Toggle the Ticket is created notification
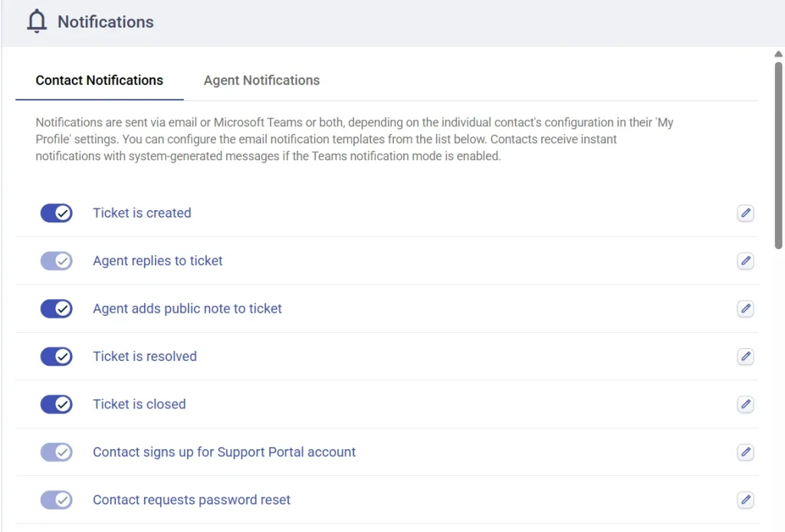 (57, 213)
